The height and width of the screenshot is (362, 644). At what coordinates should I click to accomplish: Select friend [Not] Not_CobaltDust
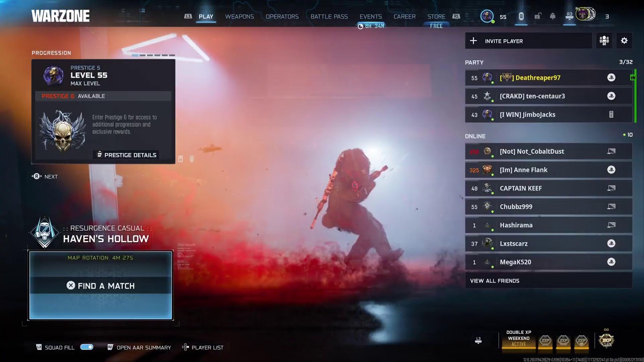click(548, 151)
